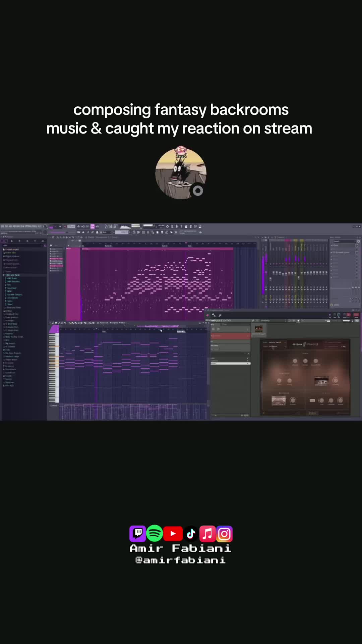Screen dimensions: 362x644
Task: Click the @amirfabiani handle text
Action: point(181,560)
